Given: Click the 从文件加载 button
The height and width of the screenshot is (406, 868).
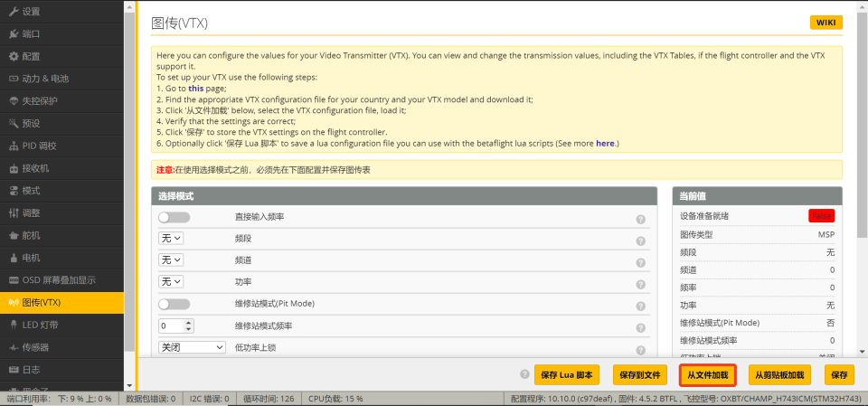Looking at the screenshot, I should pos(708,374).
